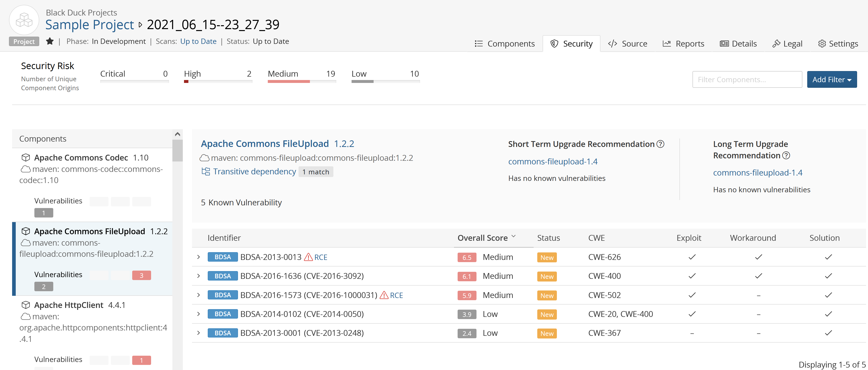Expand BDSA-2016-1573 vulnerability details
The image size is (868, 370).
point(201,295)
